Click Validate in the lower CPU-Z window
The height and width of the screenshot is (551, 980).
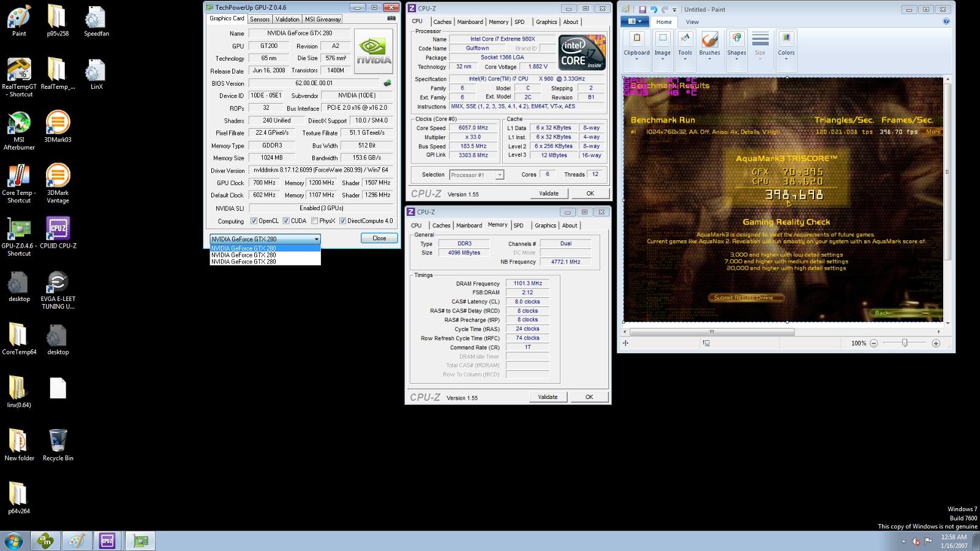coord(548,397)
